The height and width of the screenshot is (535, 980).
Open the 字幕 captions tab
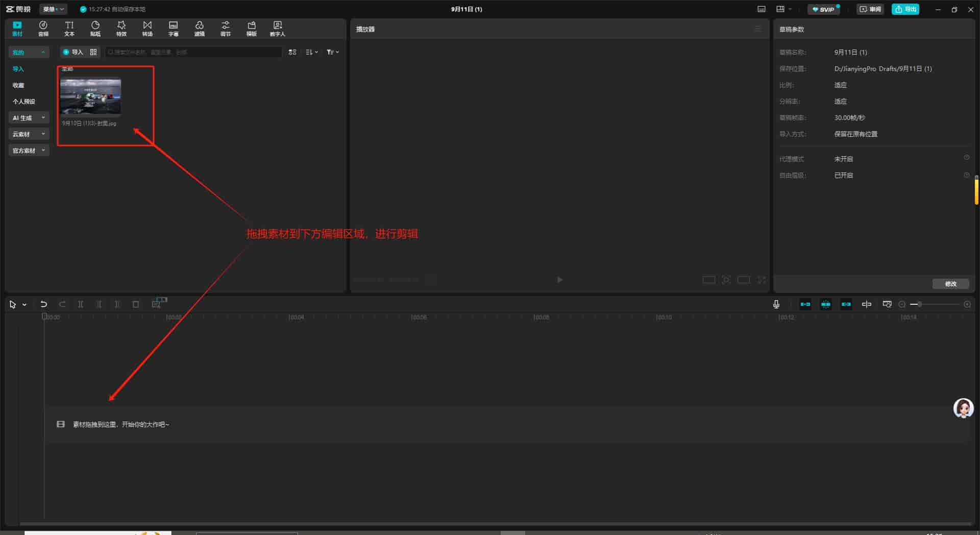pyautogui.click(x=174, y=29)
